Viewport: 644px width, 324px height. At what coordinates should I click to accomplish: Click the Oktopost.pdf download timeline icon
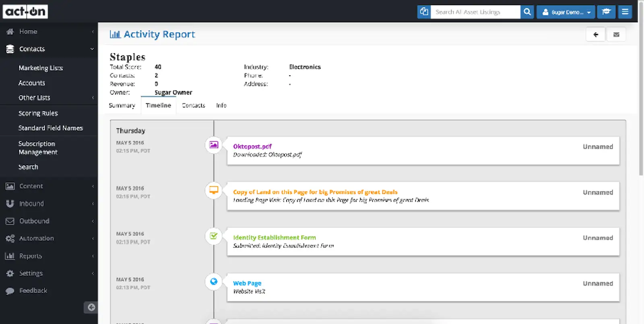[x=214, y=145]
